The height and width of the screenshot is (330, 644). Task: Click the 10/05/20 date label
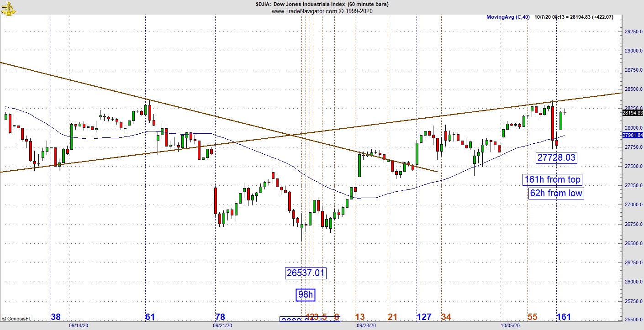coord(511,326)
